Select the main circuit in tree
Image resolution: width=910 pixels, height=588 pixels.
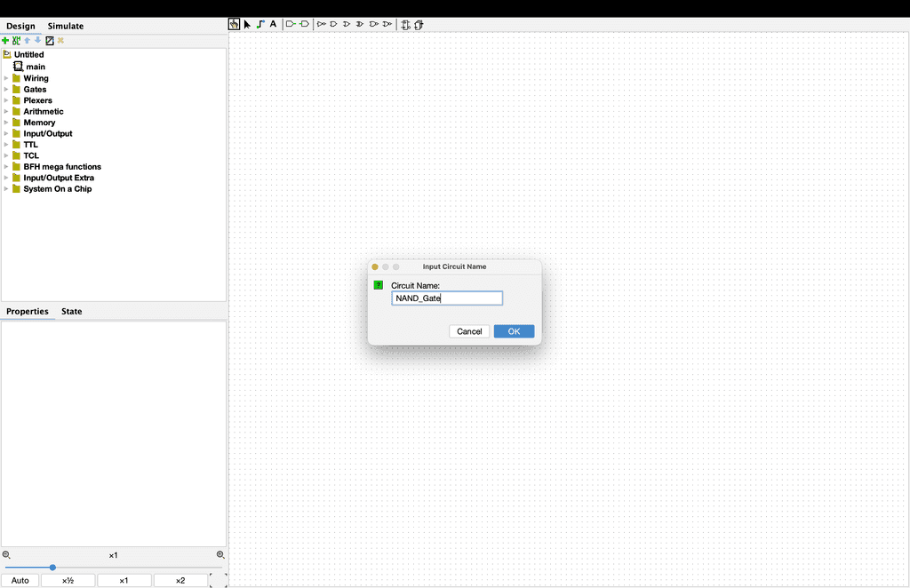click(36, 67)
